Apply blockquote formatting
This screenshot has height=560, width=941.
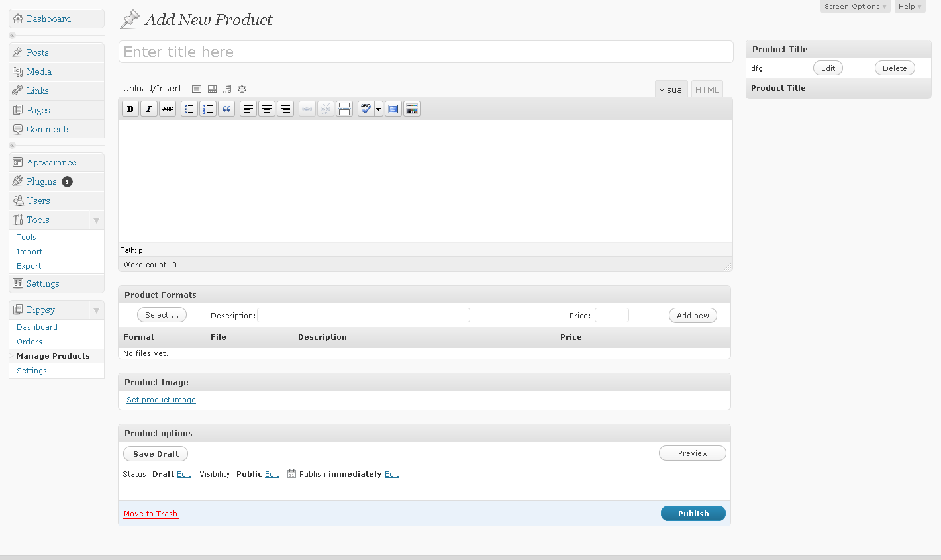(x=226, y=109)
